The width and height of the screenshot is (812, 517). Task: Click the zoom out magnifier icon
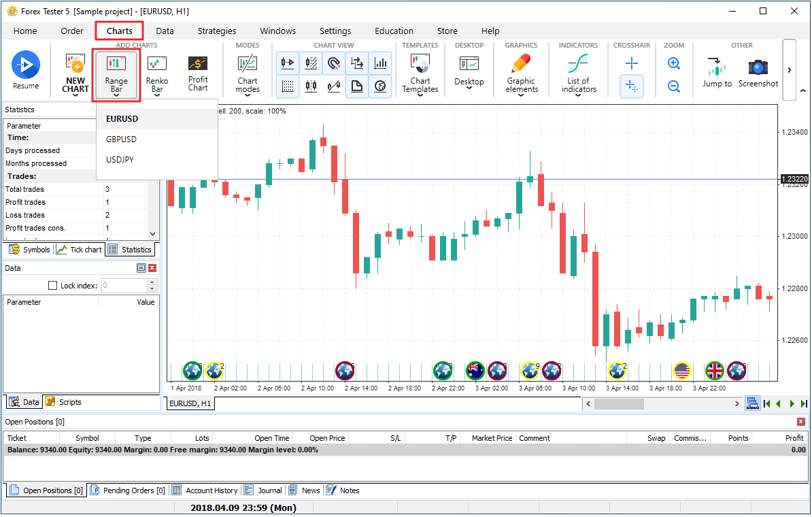674,86
